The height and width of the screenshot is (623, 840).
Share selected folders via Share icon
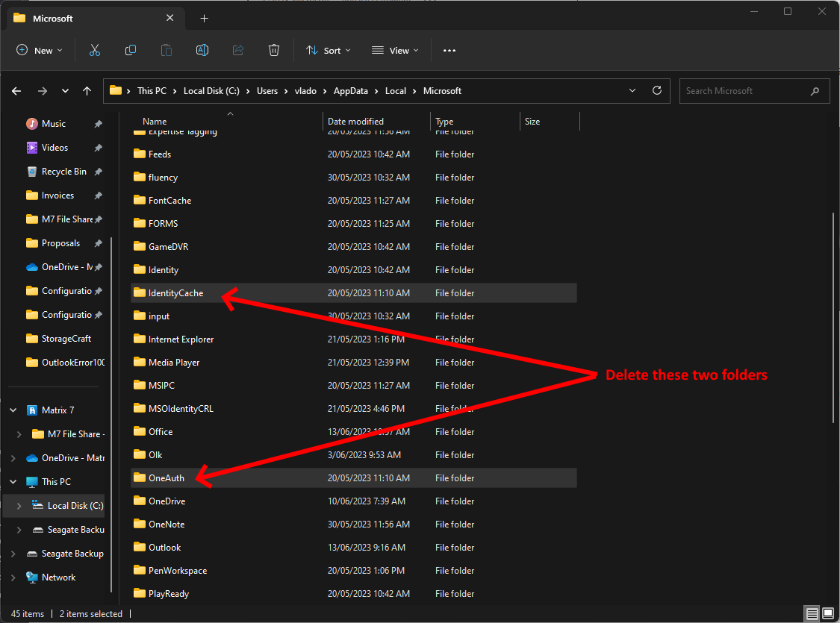point(237,50)
